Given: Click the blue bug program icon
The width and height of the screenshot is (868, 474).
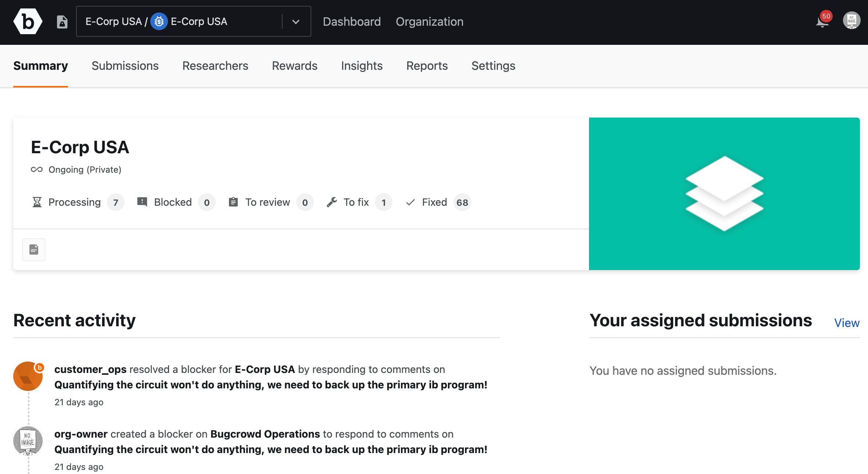Looking at the screenshot, I should 159,22.
